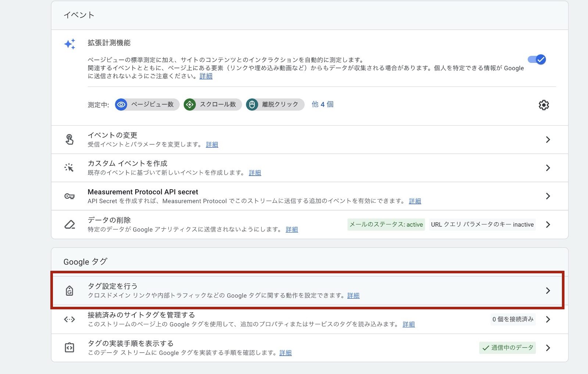Expand Measurement Protocol API secret chevron
The height and width of the screenshot is (374, 588).
548,196
